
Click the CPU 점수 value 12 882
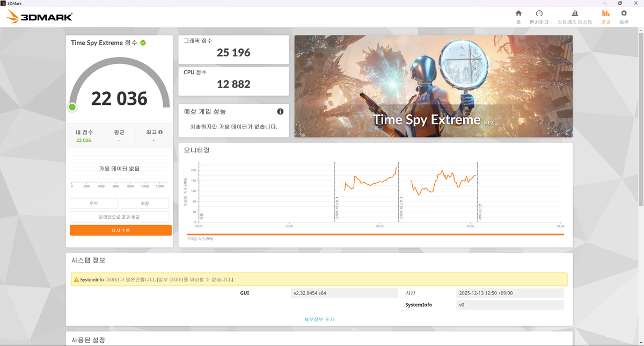(233, 84)
